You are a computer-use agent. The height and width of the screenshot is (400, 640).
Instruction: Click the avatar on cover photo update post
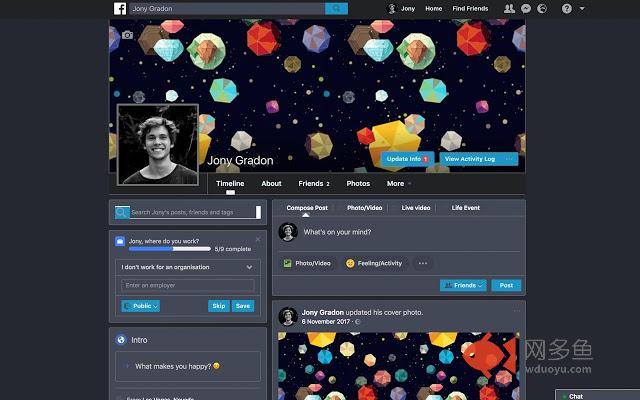tap(288, 317)
